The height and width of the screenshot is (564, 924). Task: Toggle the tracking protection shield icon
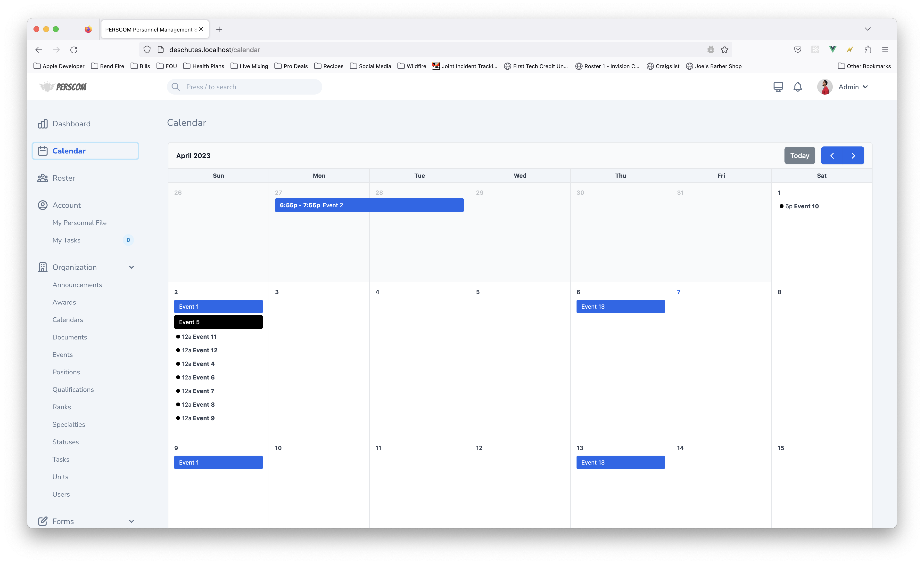click(147, 49)
